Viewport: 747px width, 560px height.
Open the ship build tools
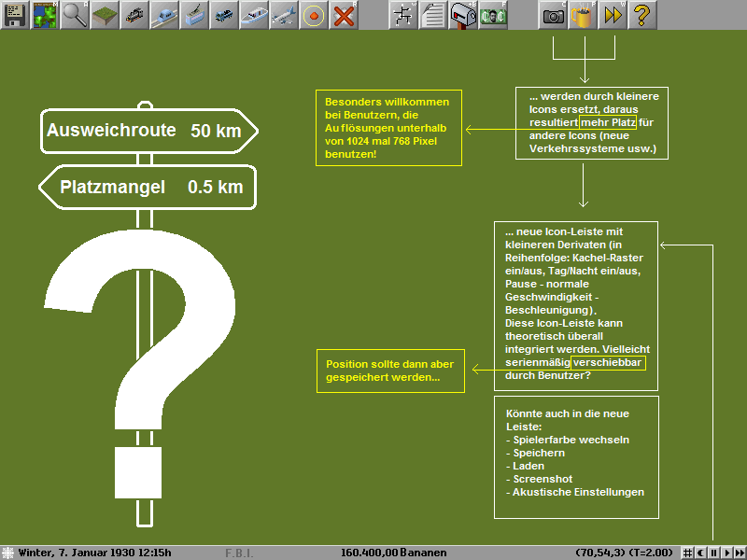254,15
